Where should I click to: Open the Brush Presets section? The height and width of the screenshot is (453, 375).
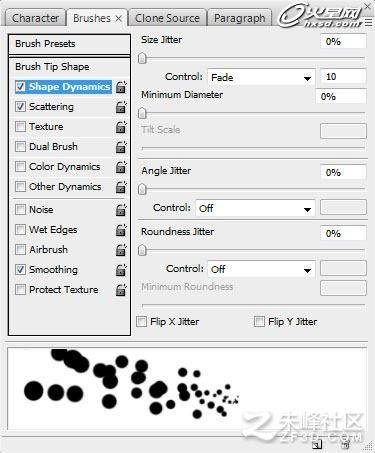click(x=69, y=44)
